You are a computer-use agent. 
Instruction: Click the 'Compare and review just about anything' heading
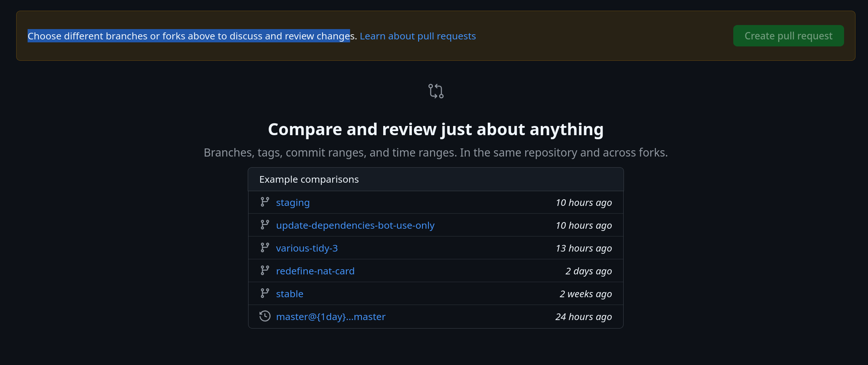(435, 129)
